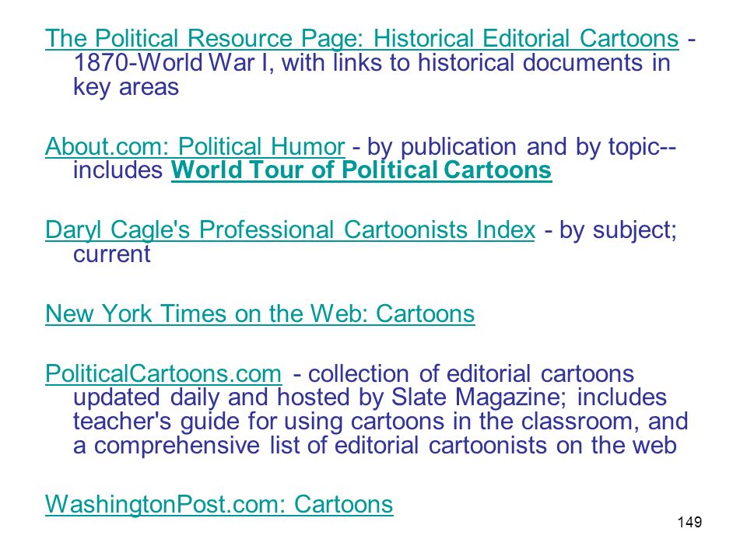Open New York Times on the Web: Cartoons
The width and height of the screenshot is (747, 560).
tap(260, 313)
